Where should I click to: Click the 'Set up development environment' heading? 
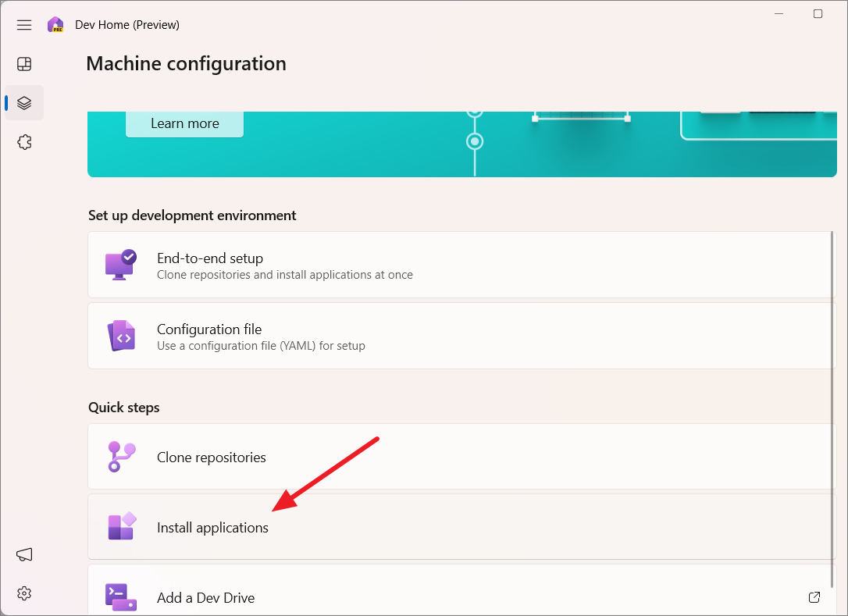[x=192, y=215]
